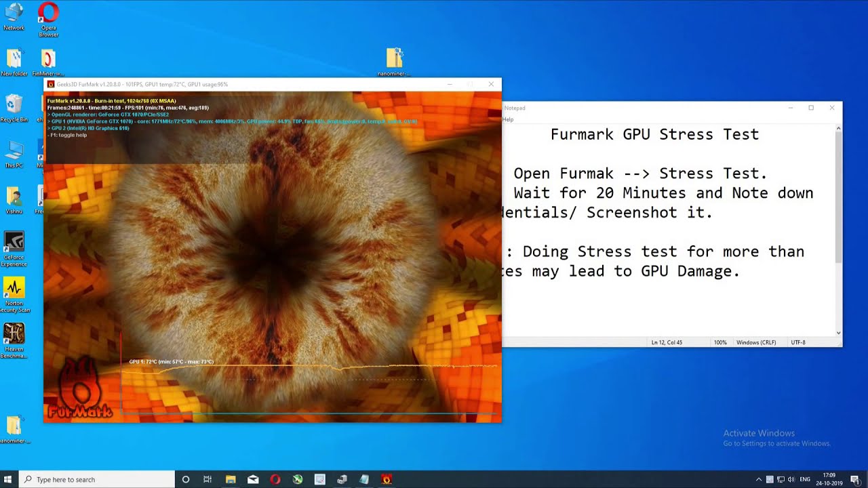Switch to Notepad via its taskbar icon
This screenshot has width=868, height=488.
(364, 479)
